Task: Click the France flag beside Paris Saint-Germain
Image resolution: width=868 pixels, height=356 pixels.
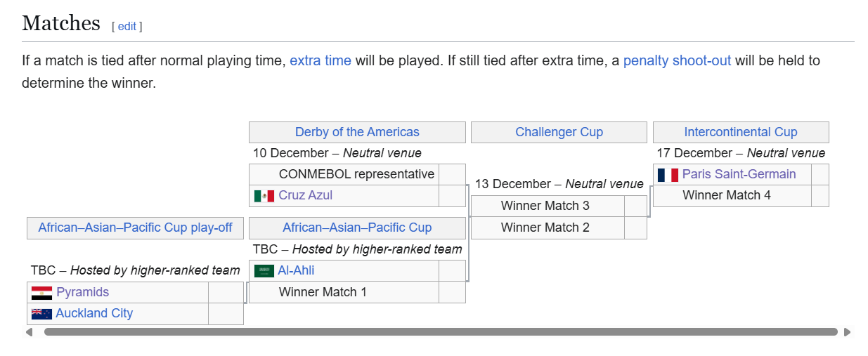Action: click(x=668, y=175)
